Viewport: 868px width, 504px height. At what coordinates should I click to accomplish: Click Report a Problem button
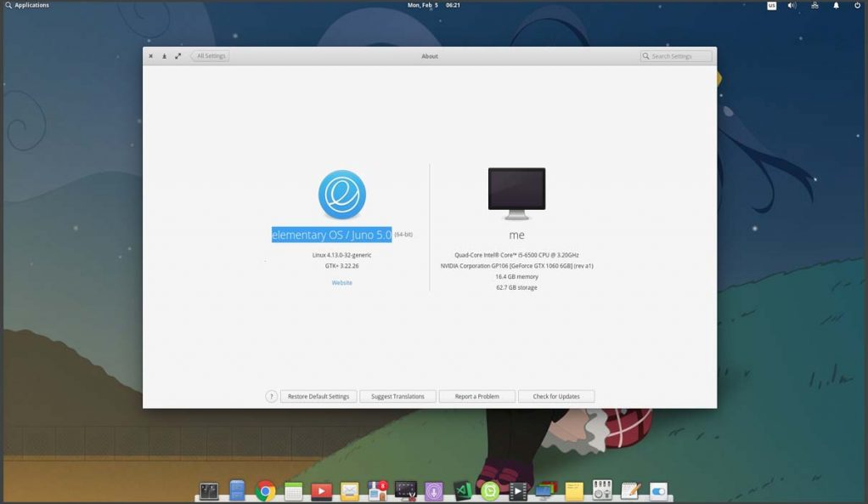pyautogui.click(x=476, y=397)
